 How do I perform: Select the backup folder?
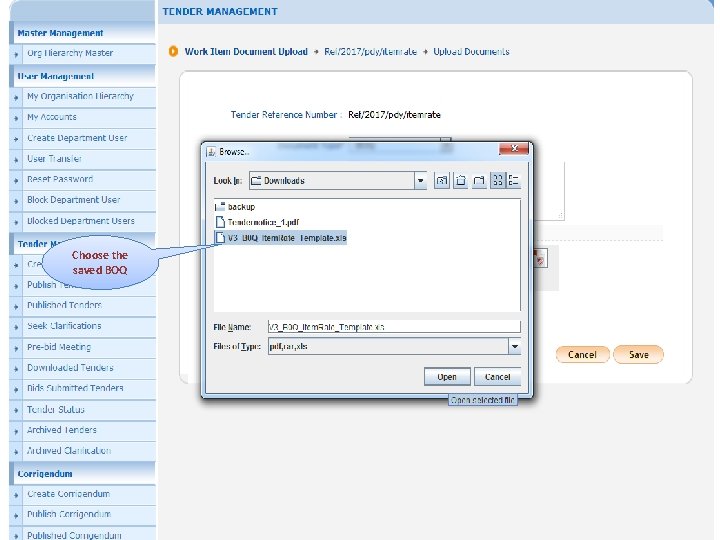(235, 207)
